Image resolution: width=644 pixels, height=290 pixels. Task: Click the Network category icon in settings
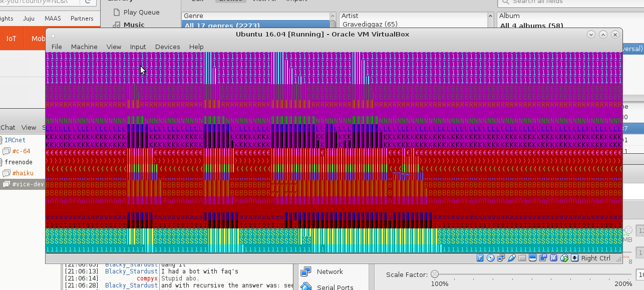305,272
